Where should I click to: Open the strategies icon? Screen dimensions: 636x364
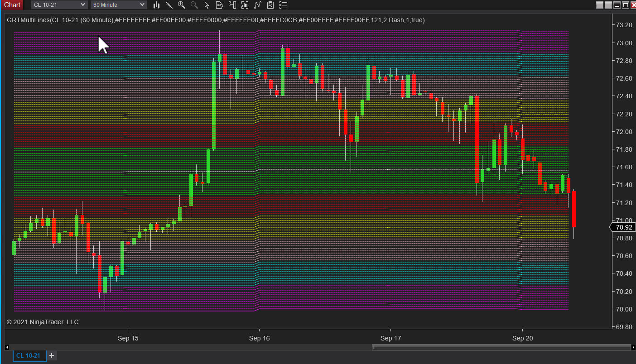[258, 5]
